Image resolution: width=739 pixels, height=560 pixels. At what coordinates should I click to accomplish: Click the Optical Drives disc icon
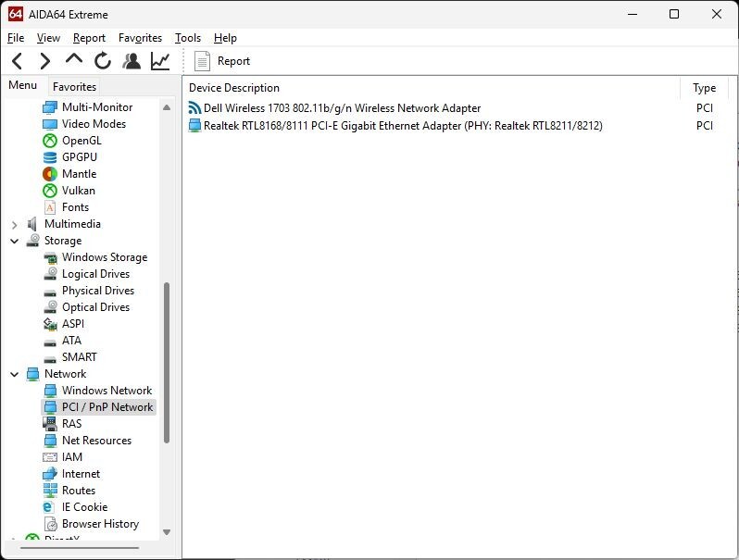pyautogui.click(x=50, y=307)
